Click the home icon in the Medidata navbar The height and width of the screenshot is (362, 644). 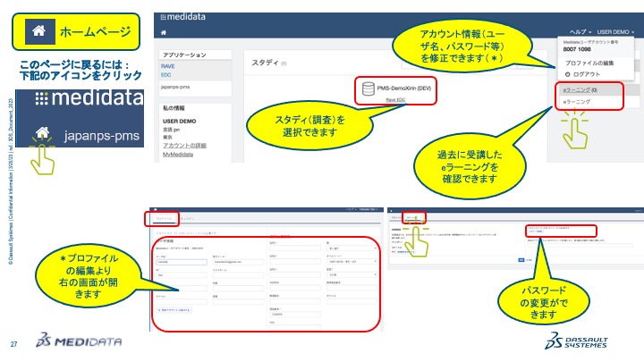(x=164, y=32)
